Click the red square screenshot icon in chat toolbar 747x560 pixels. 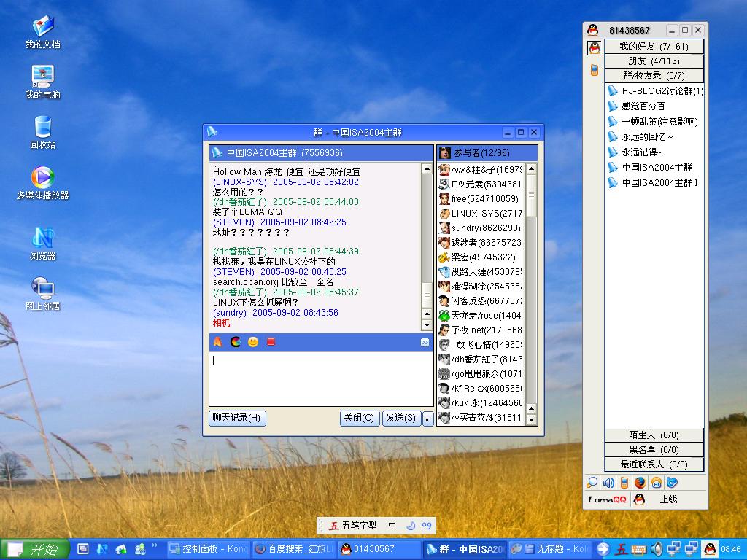(271, 341)
